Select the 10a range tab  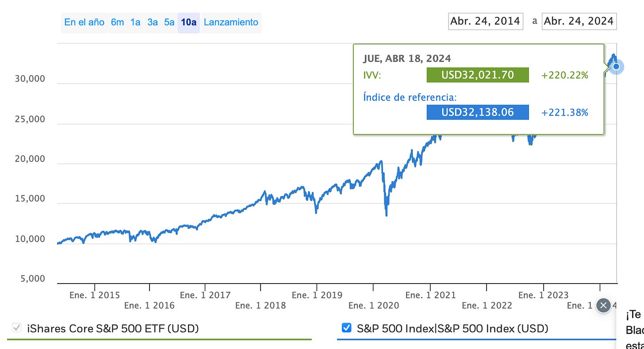[189, 22]
